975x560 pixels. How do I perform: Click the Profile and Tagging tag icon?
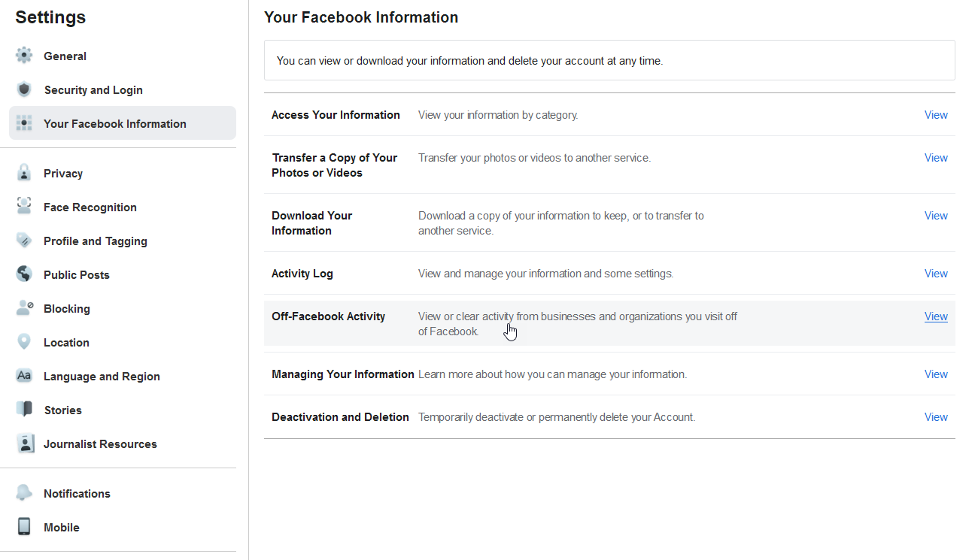[x=24, y=241]
